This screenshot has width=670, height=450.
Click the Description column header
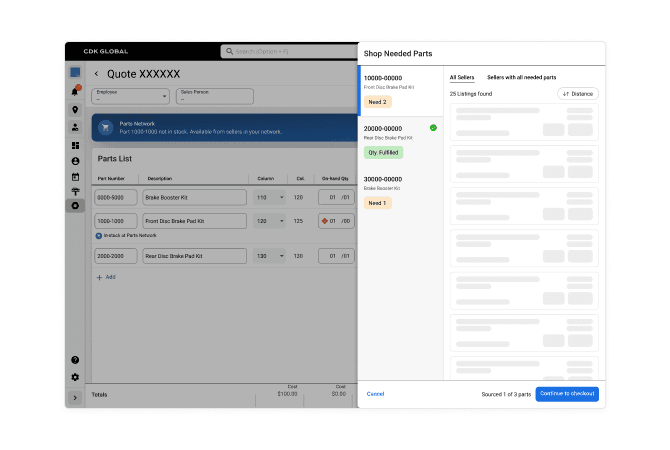(160, 179)
